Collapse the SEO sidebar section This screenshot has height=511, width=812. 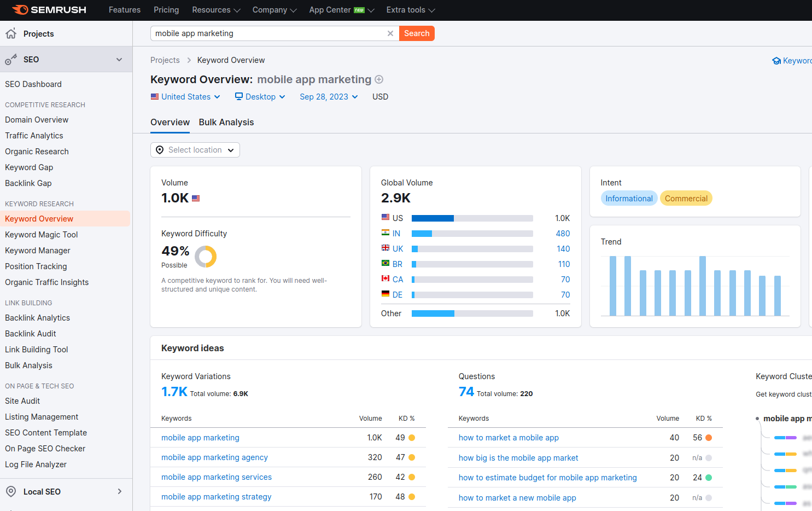click(x=119, y=60)
